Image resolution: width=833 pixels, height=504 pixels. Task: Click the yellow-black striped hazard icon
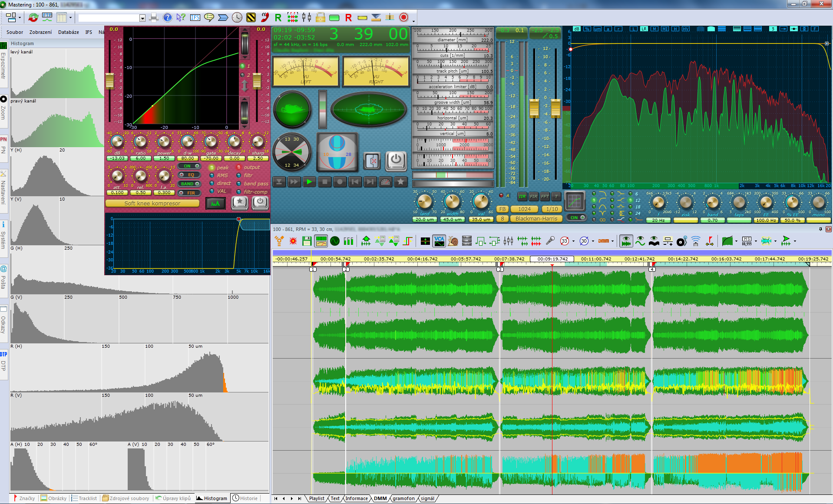click(251, 18)
